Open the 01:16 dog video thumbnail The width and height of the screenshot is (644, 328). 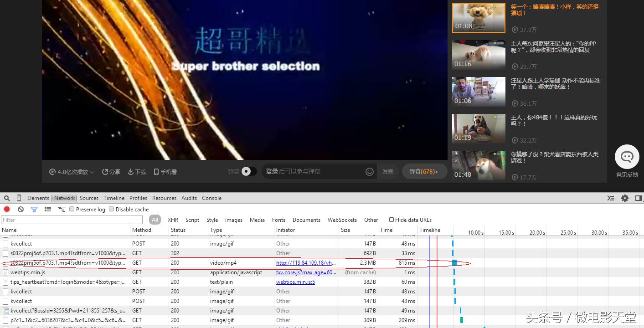click(479, 55)
